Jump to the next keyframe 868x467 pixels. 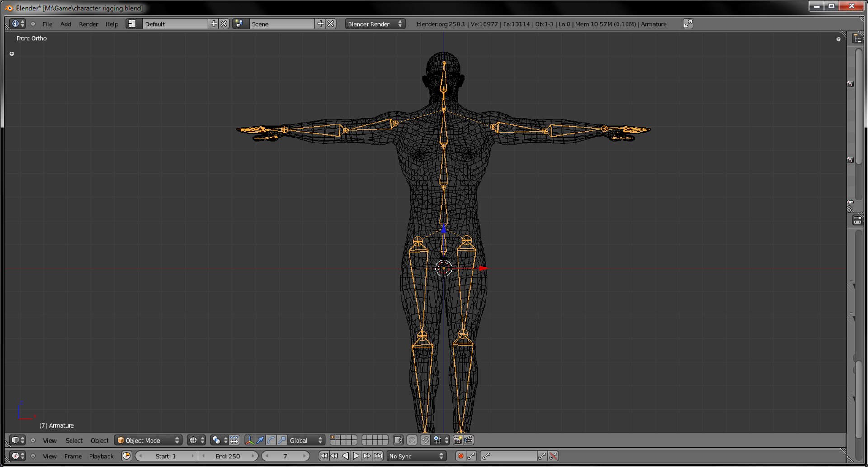pos(367,456)
